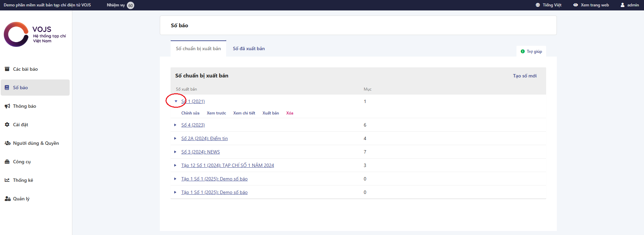The image size is (644, 235).
Task: Click the green Trợ giúp info icon
Action: tap(523, 52)
